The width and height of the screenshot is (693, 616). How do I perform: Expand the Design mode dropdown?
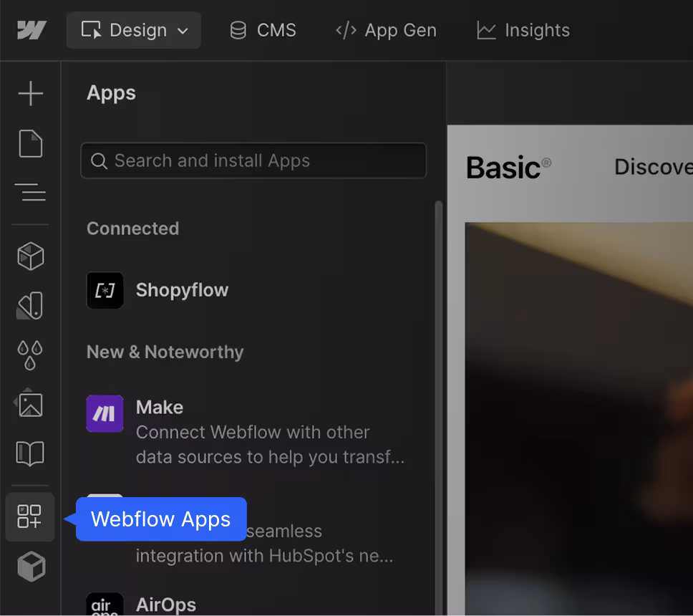[134, 30]
